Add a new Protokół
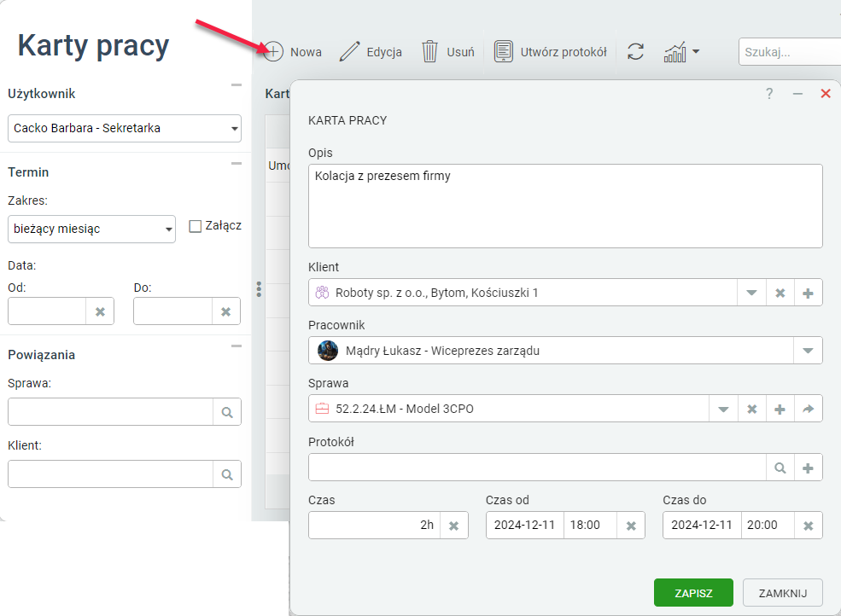 tap(808, 468)
